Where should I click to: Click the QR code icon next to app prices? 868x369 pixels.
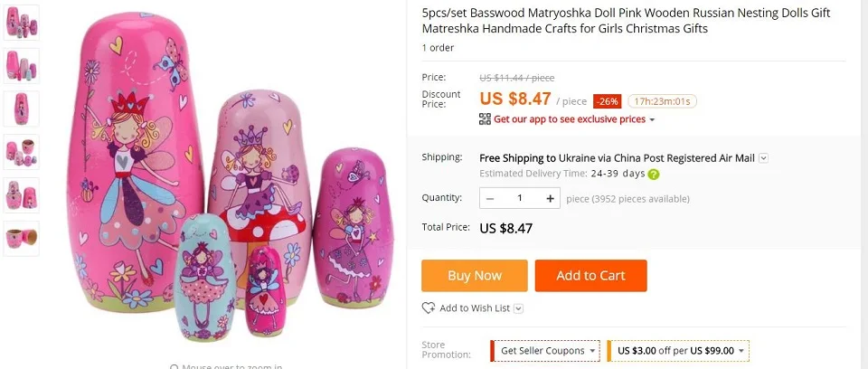coord(485,119)
